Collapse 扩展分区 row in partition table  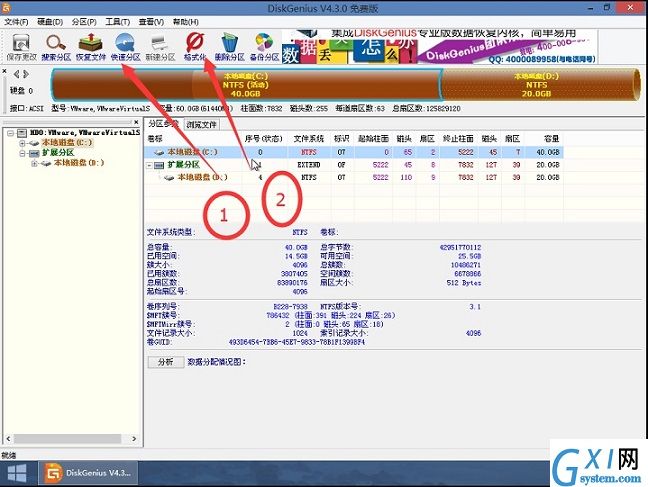149,165
